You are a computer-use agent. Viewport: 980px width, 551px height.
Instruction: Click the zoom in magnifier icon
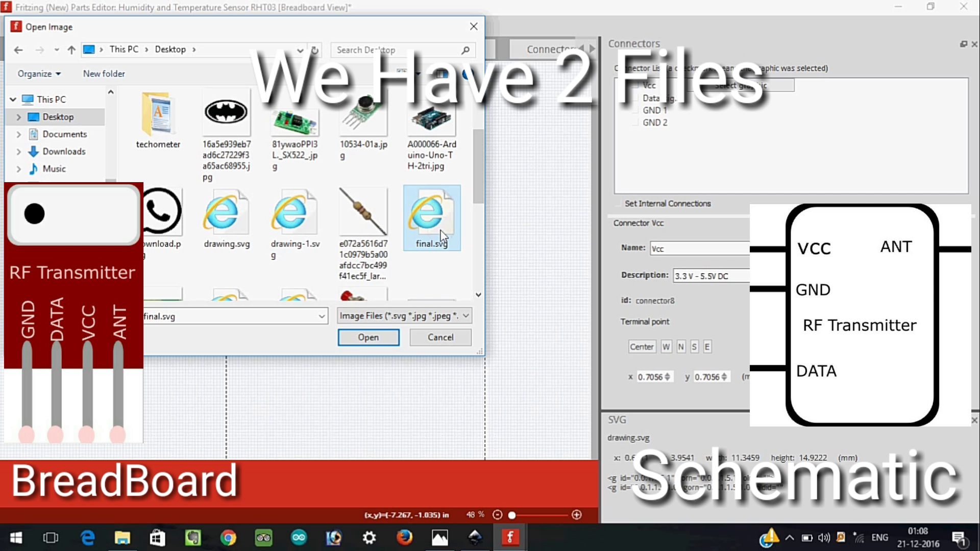click(577, 515)
